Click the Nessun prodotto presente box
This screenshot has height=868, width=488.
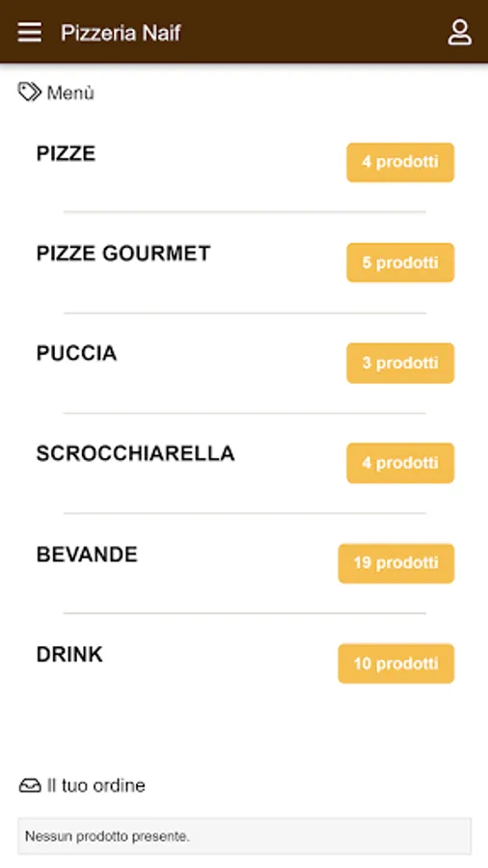pos(245,836)
